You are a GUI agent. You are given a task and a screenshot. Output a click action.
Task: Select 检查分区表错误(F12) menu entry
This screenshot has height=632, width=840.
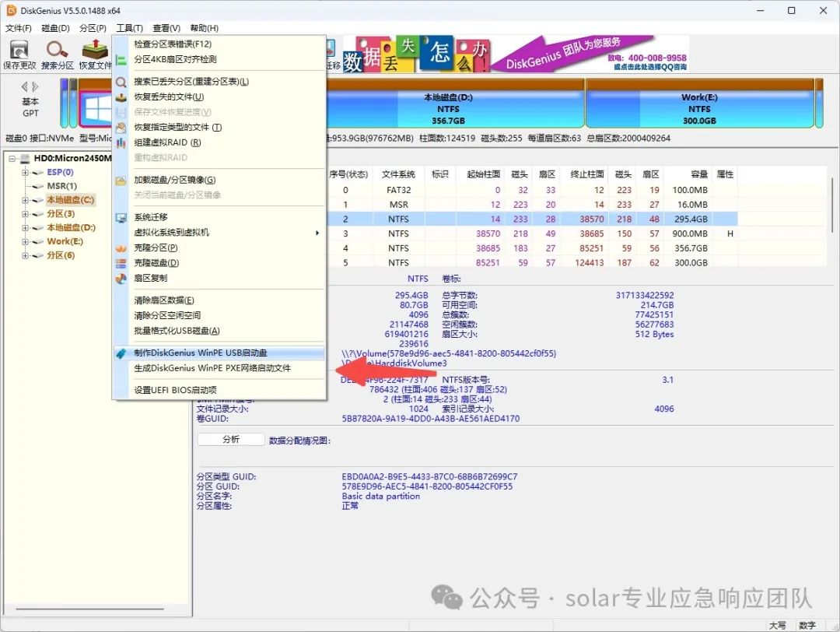173,44
